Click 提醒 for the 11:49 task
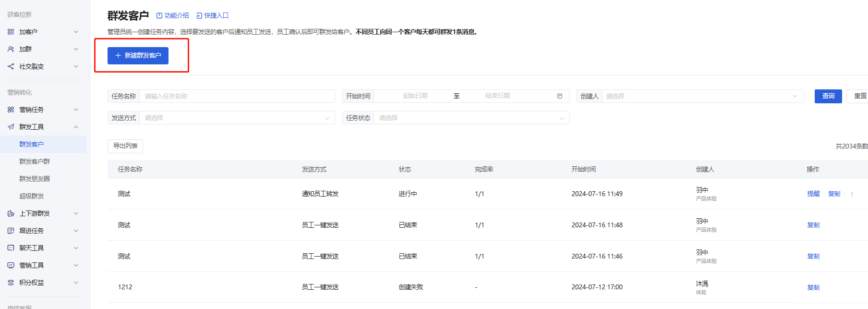The height and width of the screenshot is (309, 868). click(x=813, y=194)
